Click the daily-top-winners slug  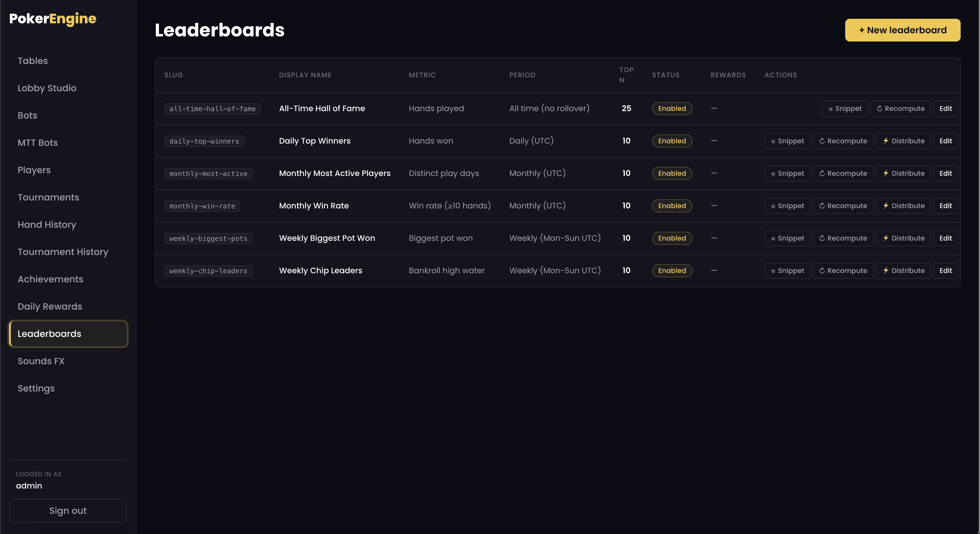(x=204, y=141)
